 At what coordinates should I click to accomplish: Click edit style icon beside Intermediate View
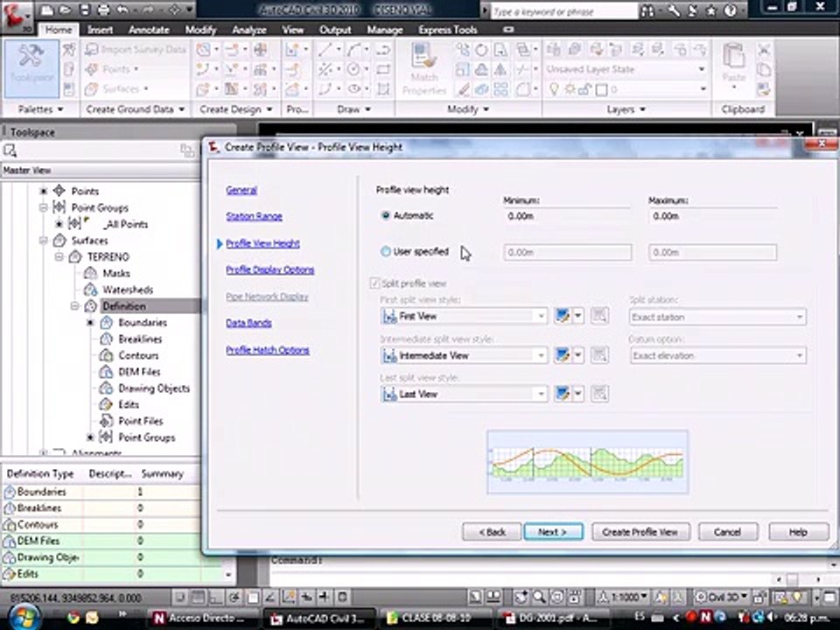[x=562, y=355]
